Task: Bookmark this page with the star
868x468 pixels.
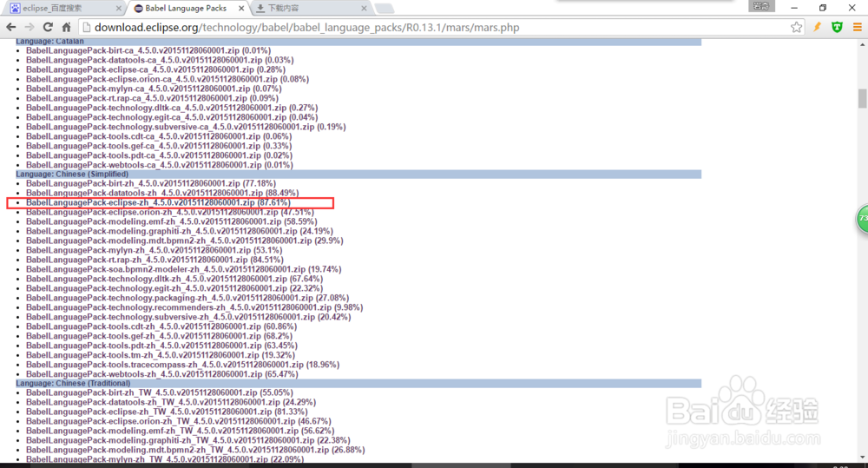Action: pyautogui.click(x=796, y=27)
